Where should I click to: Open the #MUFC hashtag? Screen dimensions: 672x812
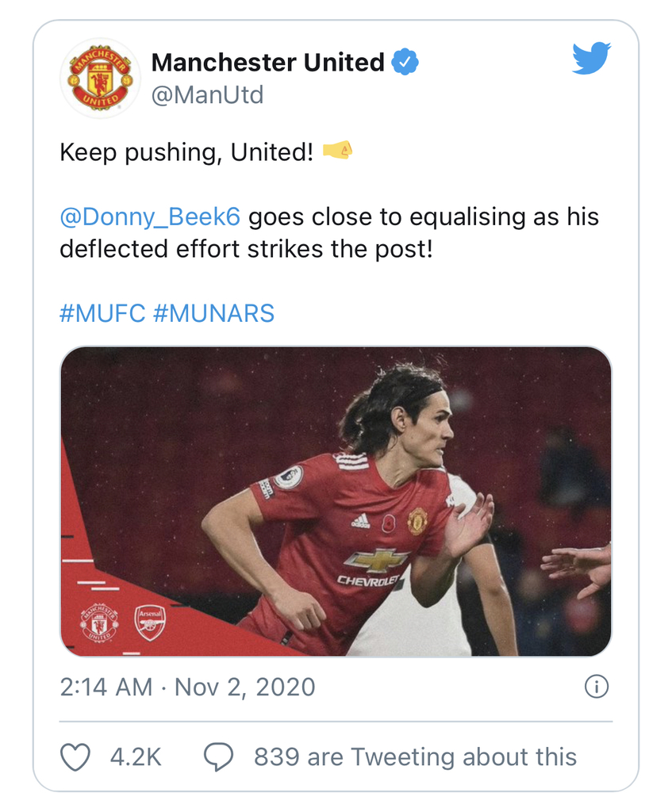tap(102, 313)
